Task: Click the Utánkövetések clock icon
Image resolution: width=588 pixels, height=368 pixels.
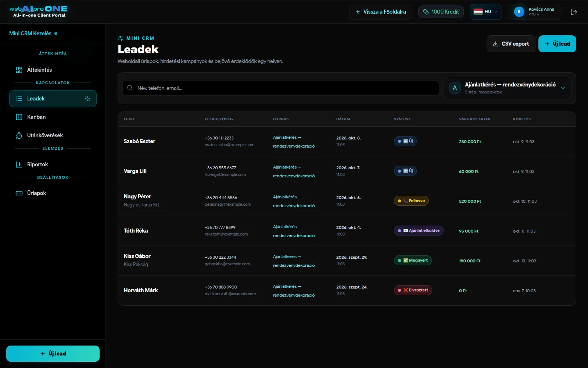Action: (19, 135)
